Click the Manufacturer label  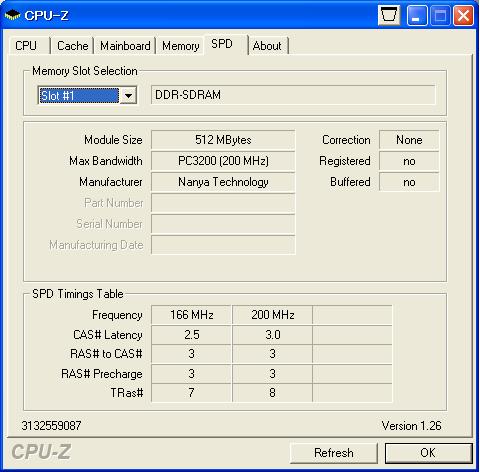(111, 182)
